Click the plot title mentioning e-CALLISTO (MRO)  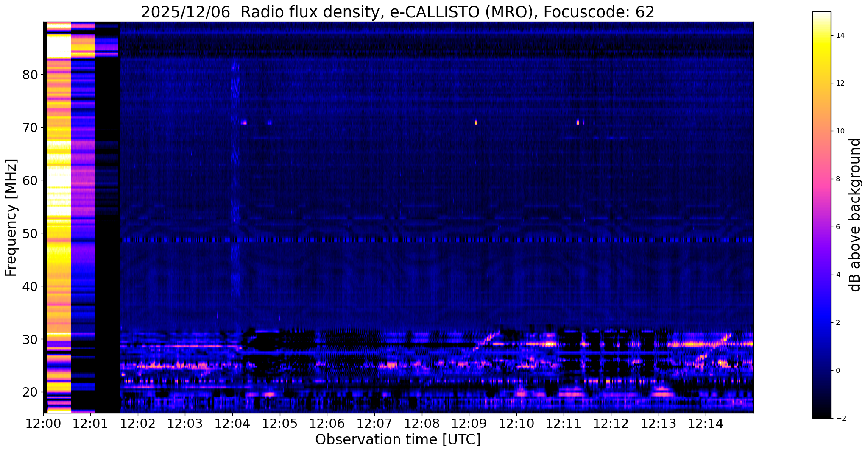398,12
